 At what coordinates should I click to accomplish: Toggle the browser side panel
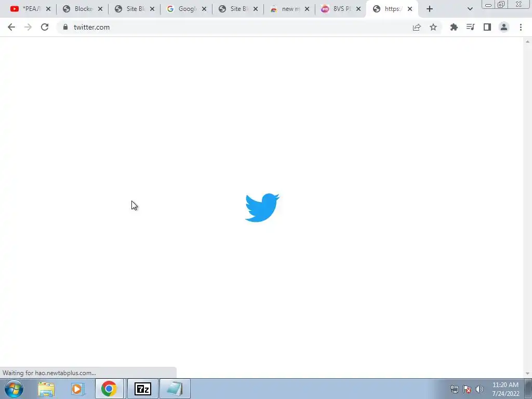coord(487,27)
